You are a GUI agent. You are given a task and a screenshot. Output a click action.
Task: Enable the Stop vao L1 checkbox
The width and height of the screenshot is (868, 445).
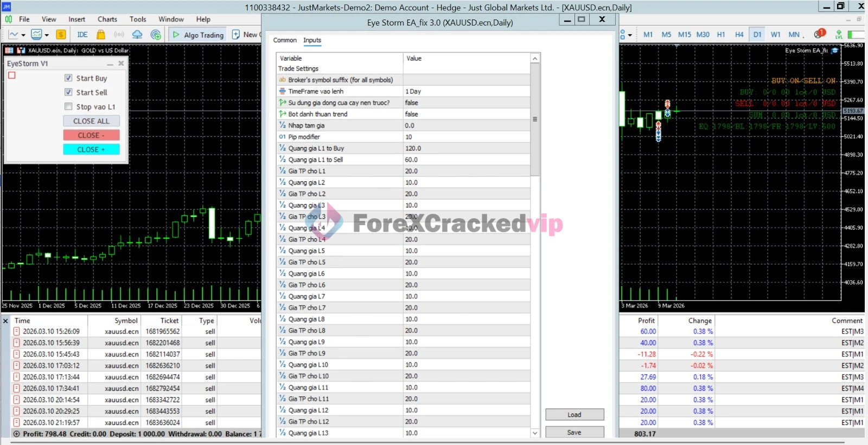tap(68, 107)
